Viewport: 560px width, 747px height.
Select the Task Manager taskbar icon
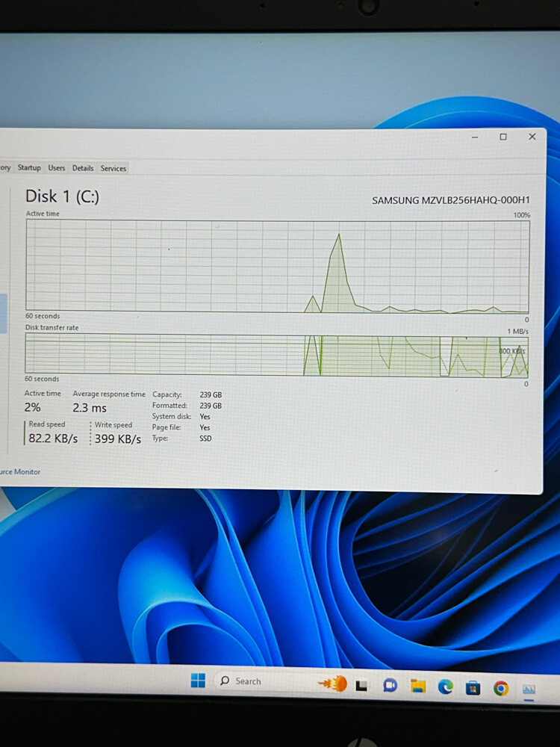[x=529, y=689]
